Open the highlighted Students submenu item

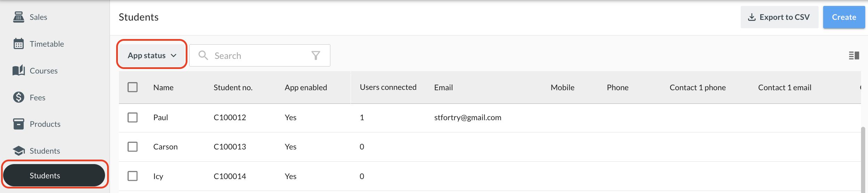tap(54, 175)
